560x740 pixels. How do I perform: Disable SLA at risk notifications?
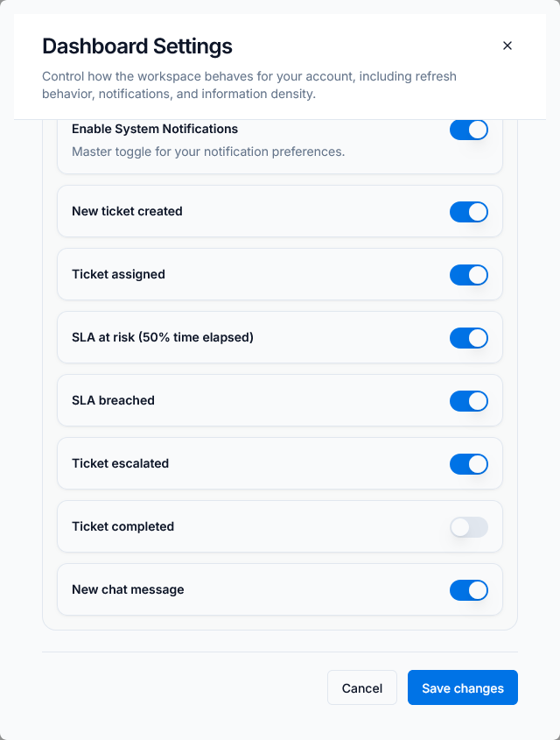(469, 337)
